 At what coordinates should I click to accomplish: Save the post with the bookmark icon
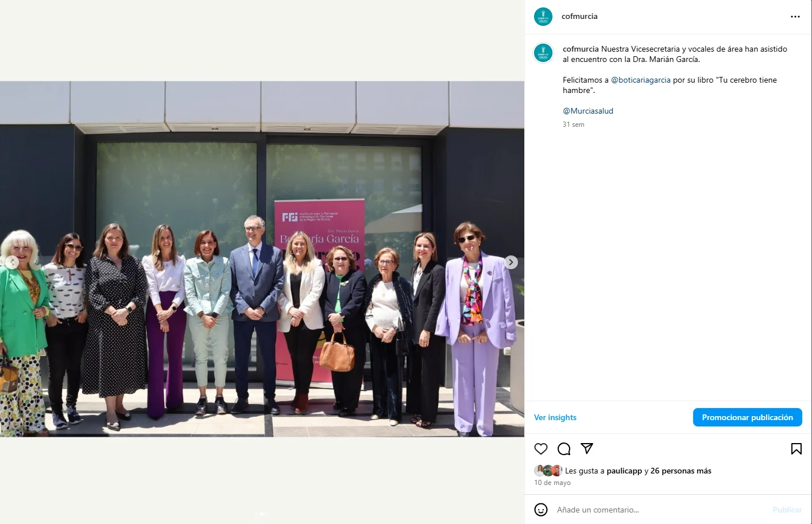(x=796, y=449)
